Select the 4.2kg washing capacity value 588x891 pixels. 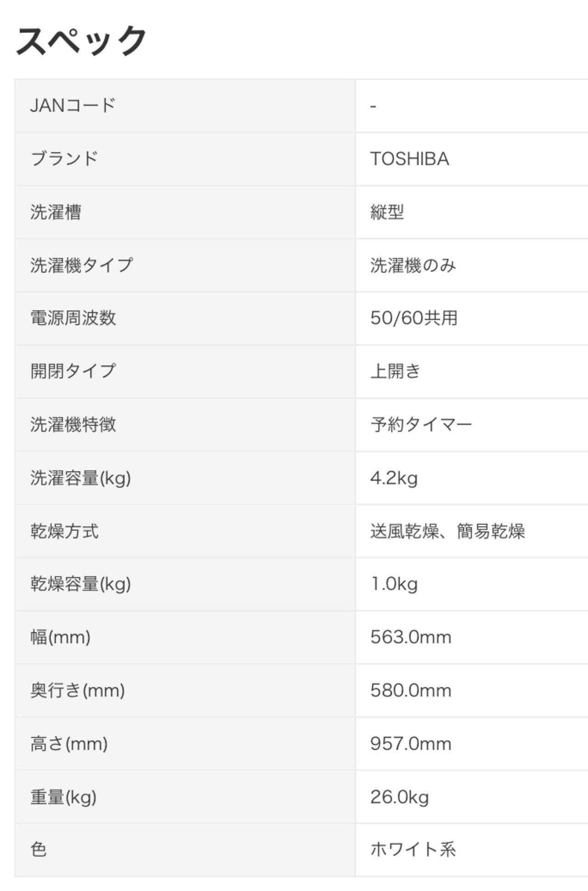click(394, 478)
